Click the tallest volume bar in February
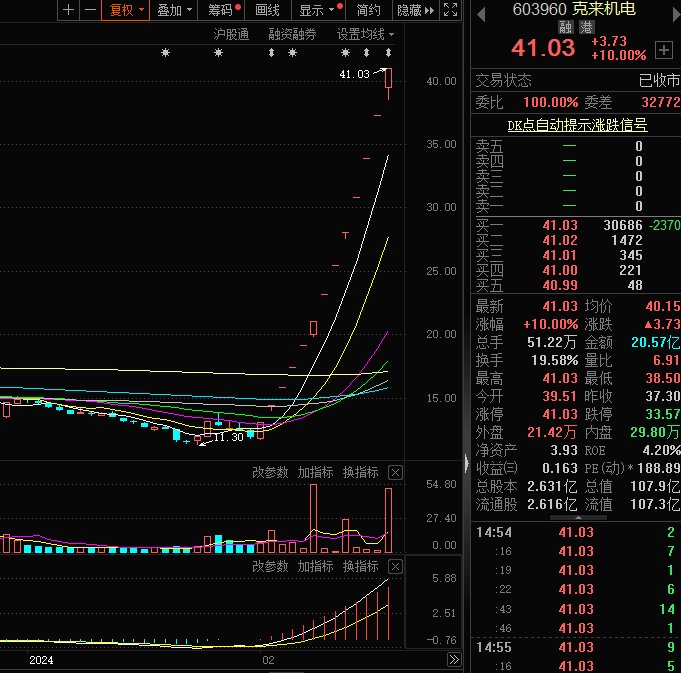This screenshot has height=673, width=681. click(313, 518)
